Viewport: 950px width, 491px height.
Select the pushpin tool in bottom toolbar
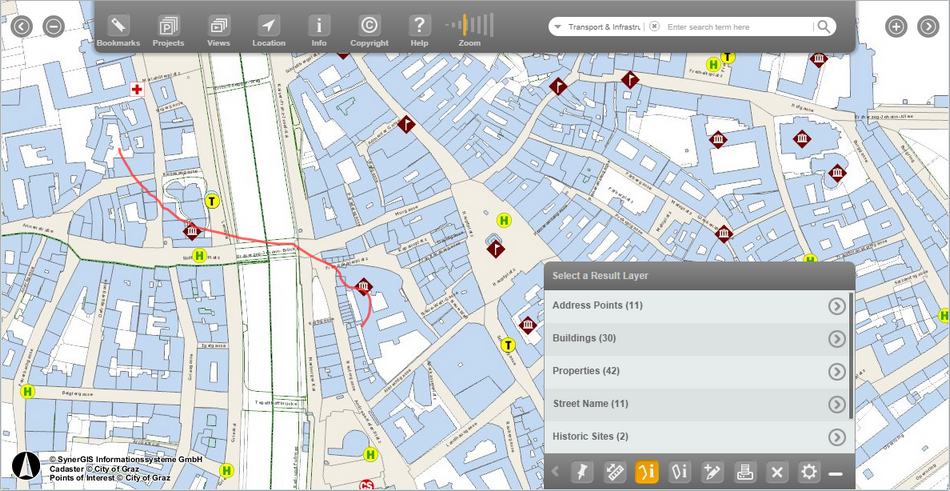pos(583,472)
